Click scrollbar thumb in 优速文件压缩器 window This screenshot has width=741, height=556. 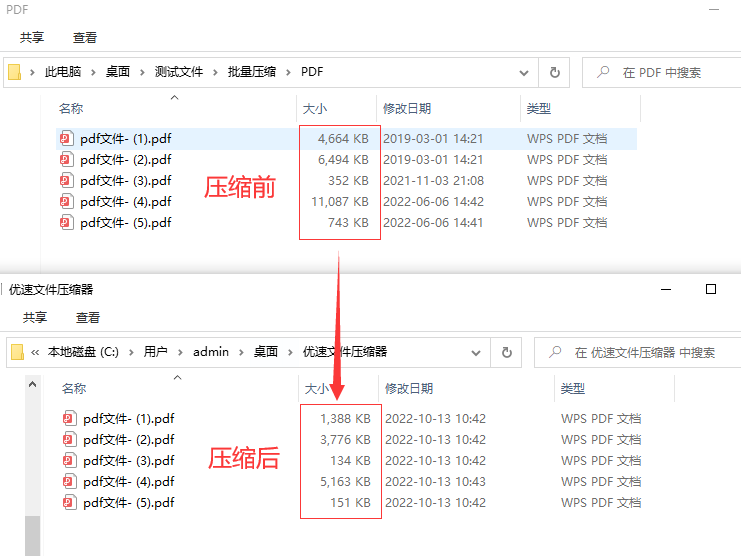click(33, 536)
